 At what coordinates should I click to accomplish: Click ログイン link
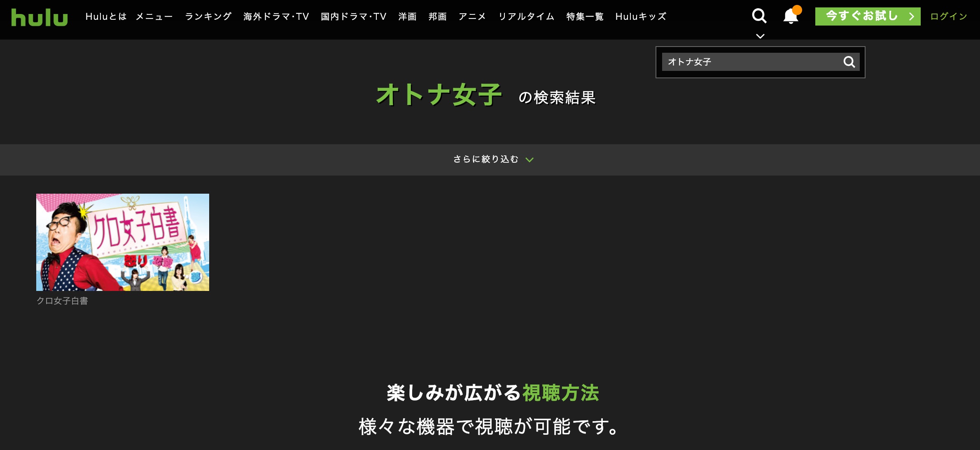[948, 16]
